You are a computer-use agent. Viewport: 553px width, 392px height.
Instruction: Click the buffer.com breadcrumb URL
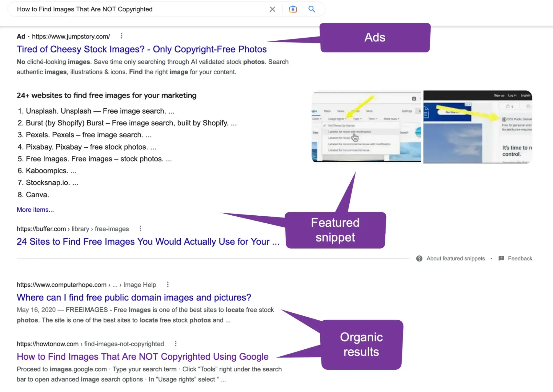pyautogui.click(x=72, y=229)
